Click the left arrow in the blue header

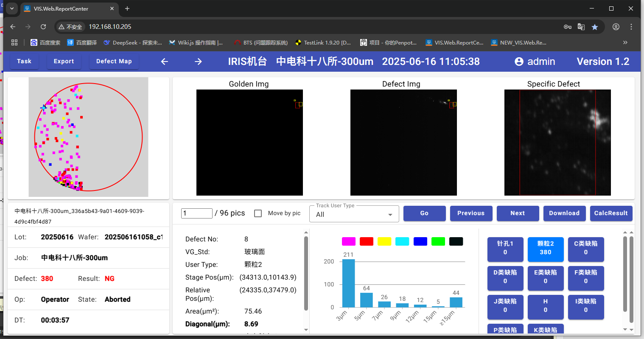click(165, 62)
